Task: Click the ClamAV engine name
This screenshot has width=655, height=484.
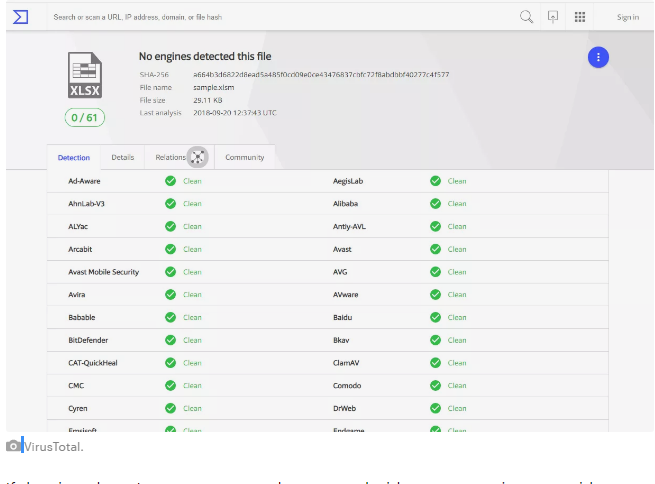Action: [x=346, y=363]
